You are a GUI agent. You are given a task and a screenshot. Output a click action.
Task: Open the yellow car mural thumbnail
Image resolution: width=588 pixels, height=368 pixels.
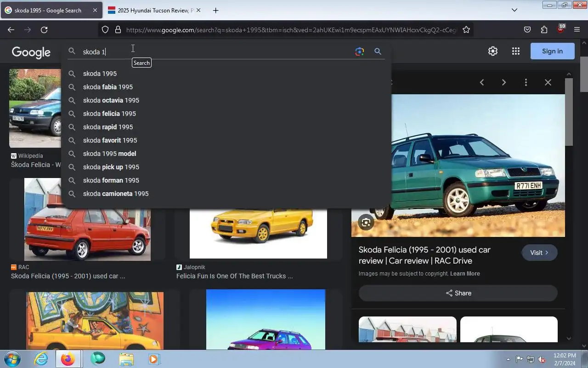[95, 321]
